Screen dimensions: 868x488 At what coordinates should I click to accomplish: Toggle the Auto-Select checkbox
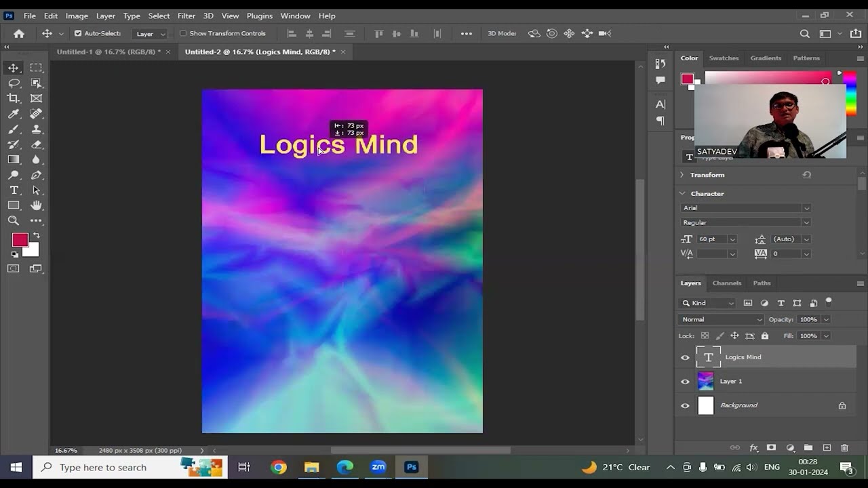pyautogui.click(x=78, y=33)
